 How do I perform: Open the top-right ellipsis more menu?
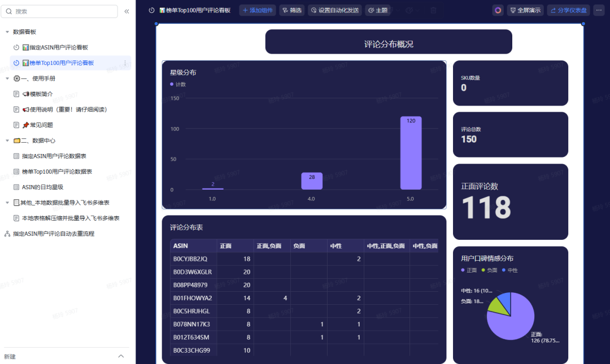(598, 10)
